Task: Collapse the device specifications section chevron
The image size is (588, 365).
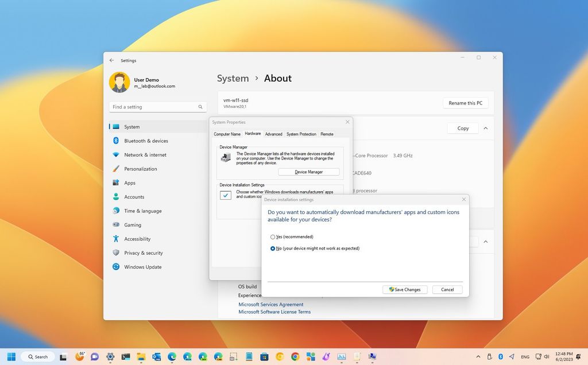Action: point(486,128)
